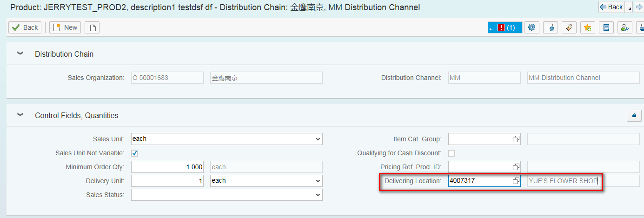Collapse Control Fields, Quantities section

(x=20, y=115)
